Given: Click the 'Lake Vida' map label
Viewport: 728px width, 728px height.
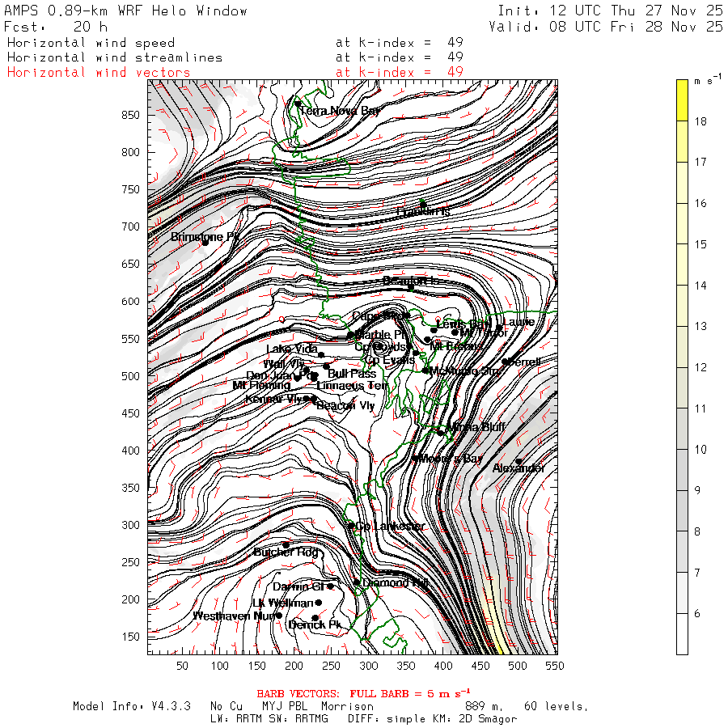Looking at the screenshot, I should click(x=292, y=349).
